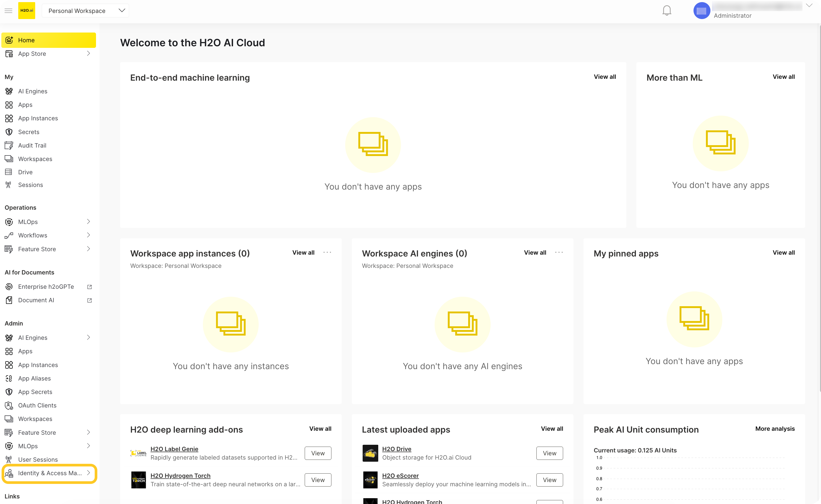
Task: Expand the Operations Feature Store chevron
Action: click(88, 249)
